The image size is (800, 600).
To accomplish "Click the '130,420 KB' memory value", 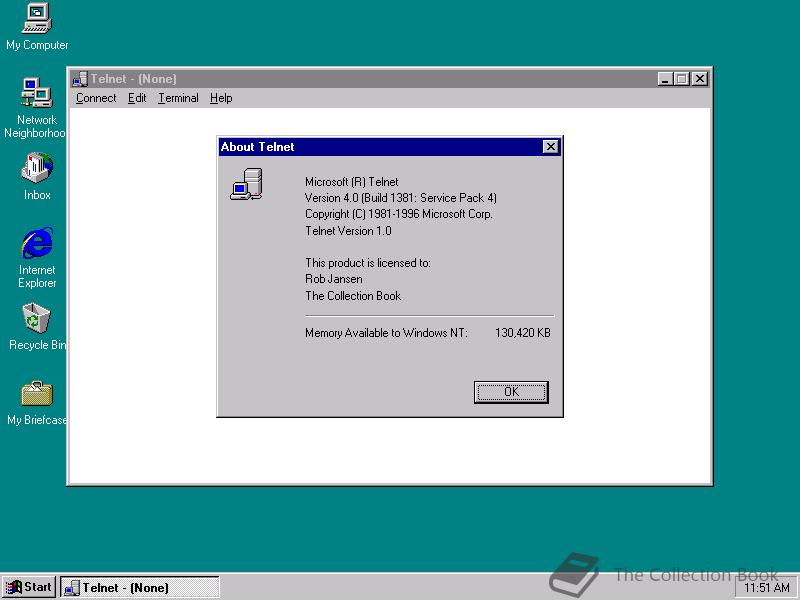I will (522, 333).
